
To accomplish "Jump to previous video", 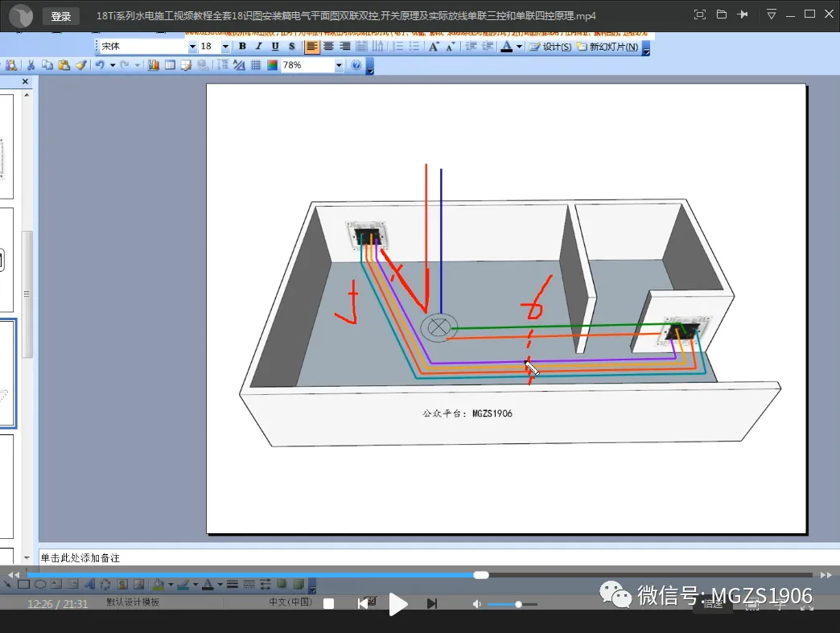I will 363,603.
